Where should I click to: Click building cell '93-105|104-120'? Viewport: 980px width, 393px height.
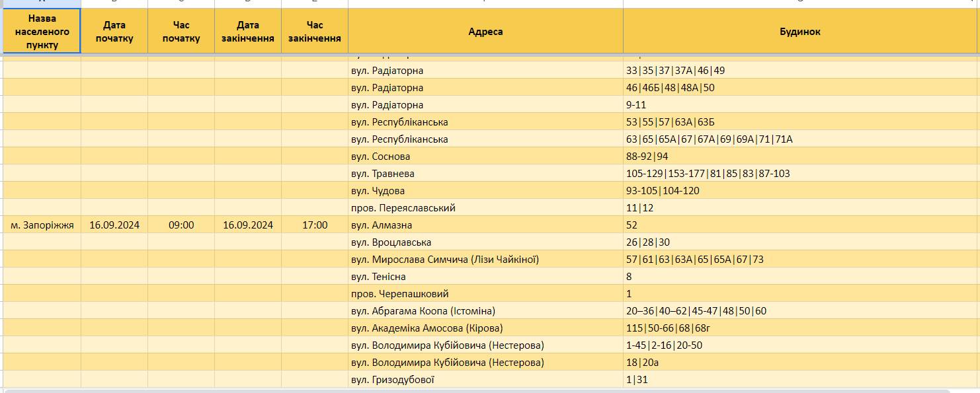pos(800,191)
